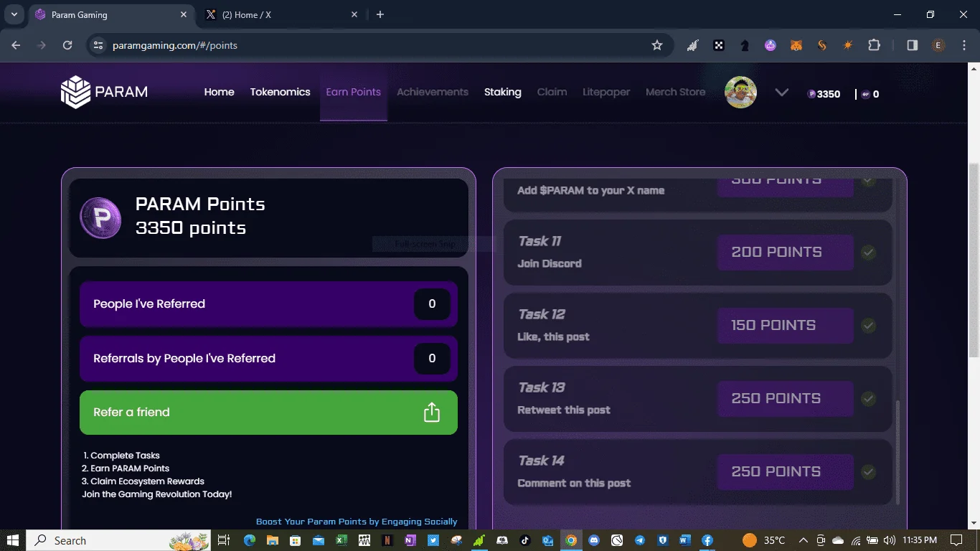Open the Claim nav item
Image resolution: width=980 pixels, height=551 pixels.
[552, 92]
